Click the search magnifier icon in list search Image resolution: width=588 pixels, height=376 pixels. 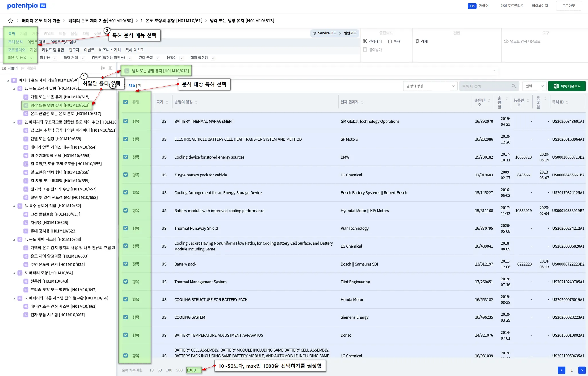point(514,86)
